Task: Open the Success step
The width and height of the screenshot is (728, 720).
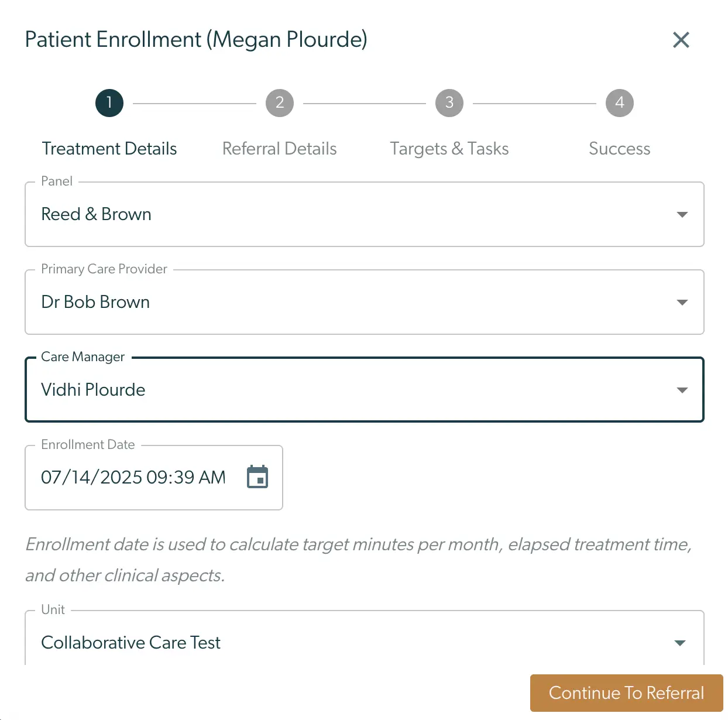Action: coord(619,148)
